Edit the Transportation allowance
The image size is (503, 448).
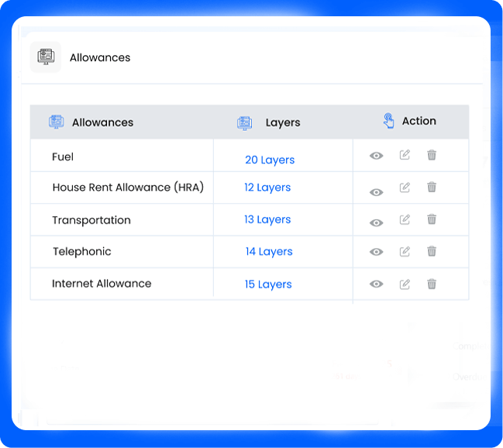(405, 219)
